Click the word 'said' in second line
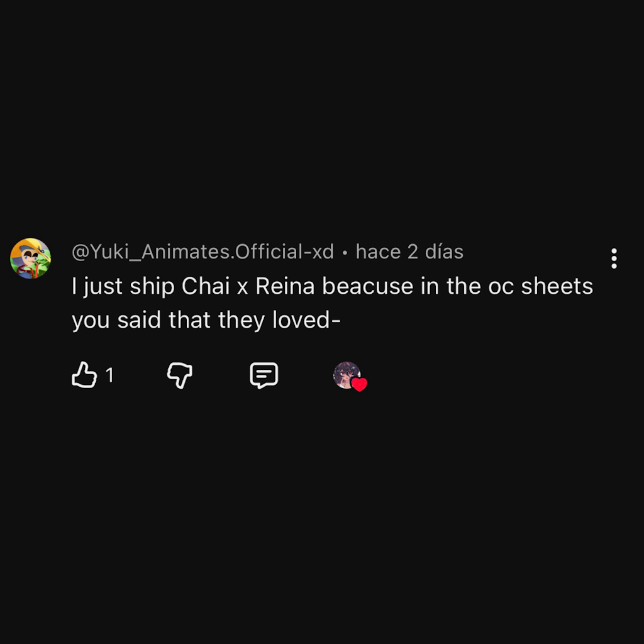 (x=139, y=319)
